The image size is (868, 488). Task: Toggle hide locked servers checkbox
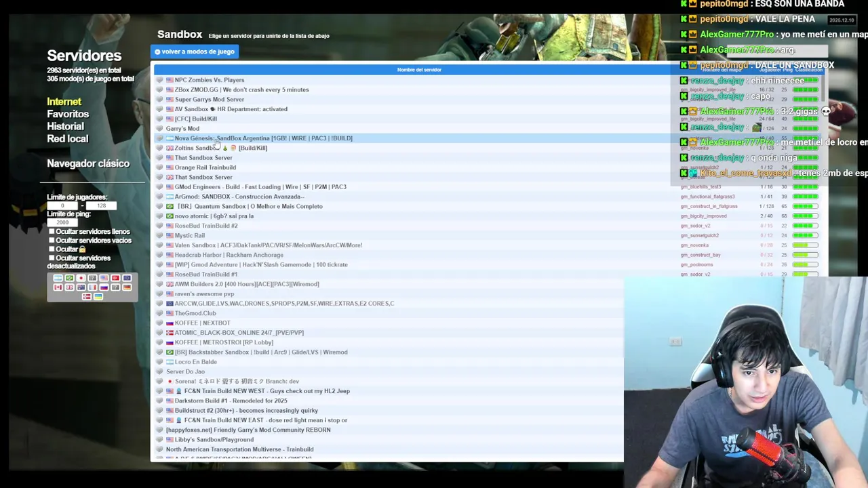(x=52, y=249)
